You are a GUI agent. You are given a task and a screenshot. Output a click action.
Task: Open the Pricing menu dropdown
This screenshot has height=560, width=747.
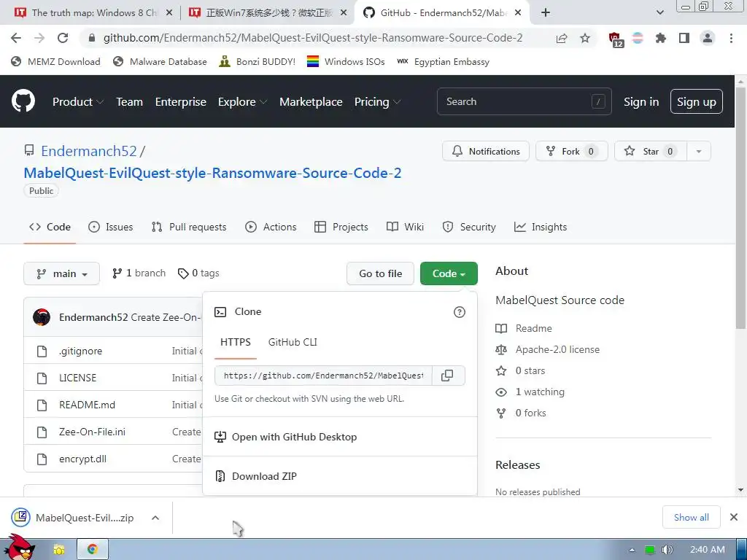tap(377, 101)
